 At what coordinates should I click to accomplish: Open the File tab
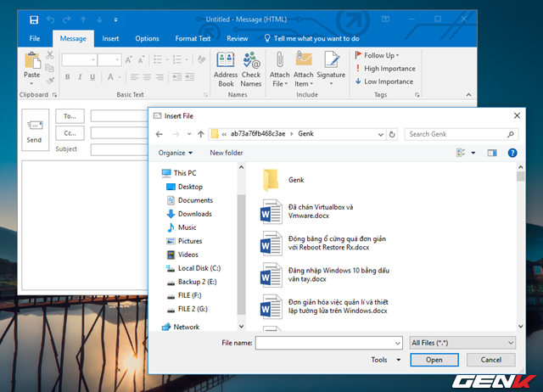click(35, 38)
